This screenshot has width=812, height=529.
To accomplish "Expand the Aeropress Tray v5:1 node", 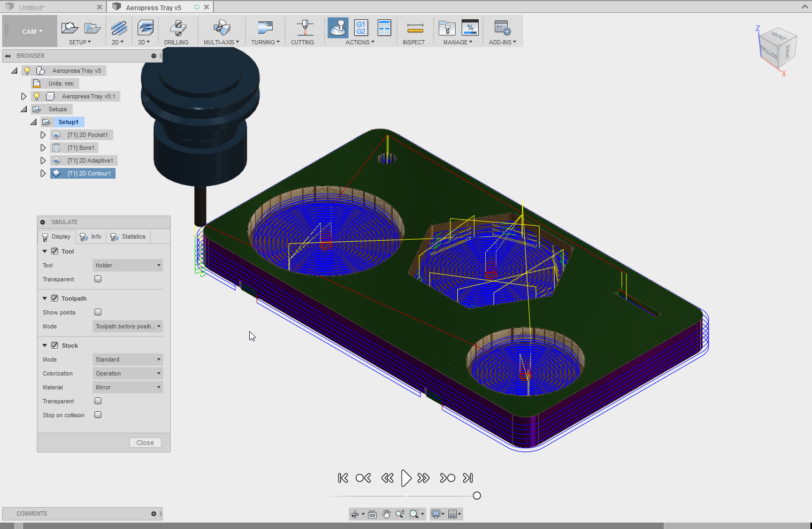I will pyautogui.click(x=24, y=96).
